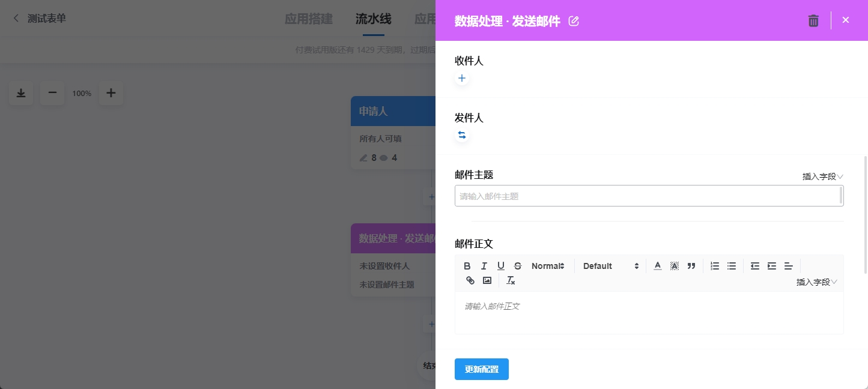The height and width of the screenshot is (389, 868).
Task: Toggle bold formatting in email body editor
Action: click(x=467, y=266)
